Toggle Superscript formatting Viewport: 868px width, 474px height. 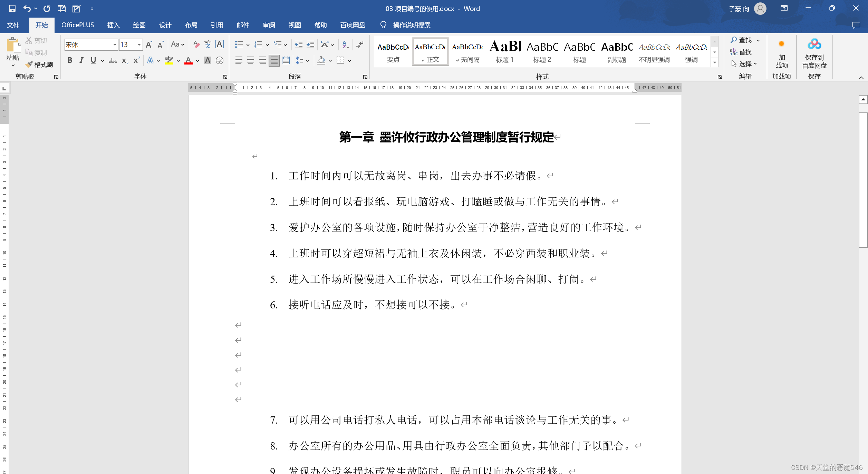137,61
